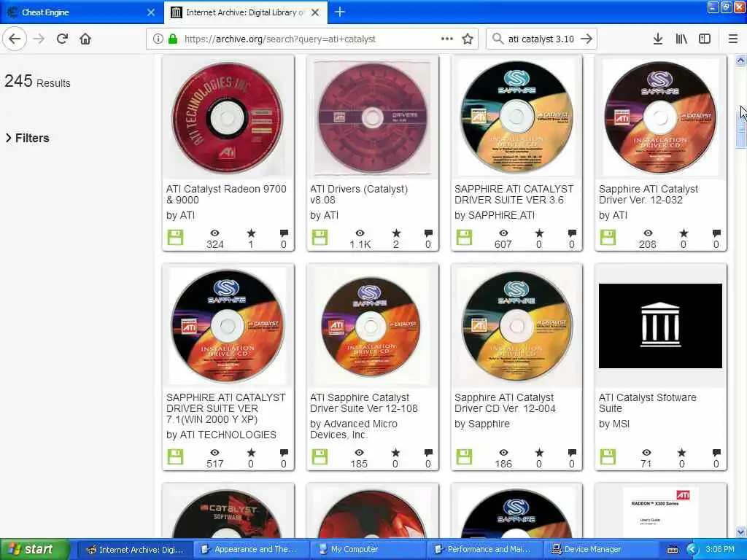Reload the current page
This screenshot has height=560, width=747.
click(63, 39)
